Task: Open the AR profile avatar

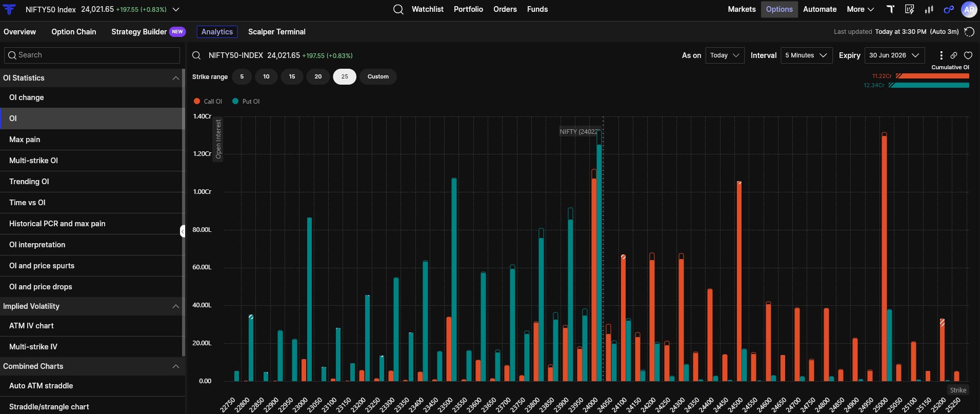Action: click(969, 9)
